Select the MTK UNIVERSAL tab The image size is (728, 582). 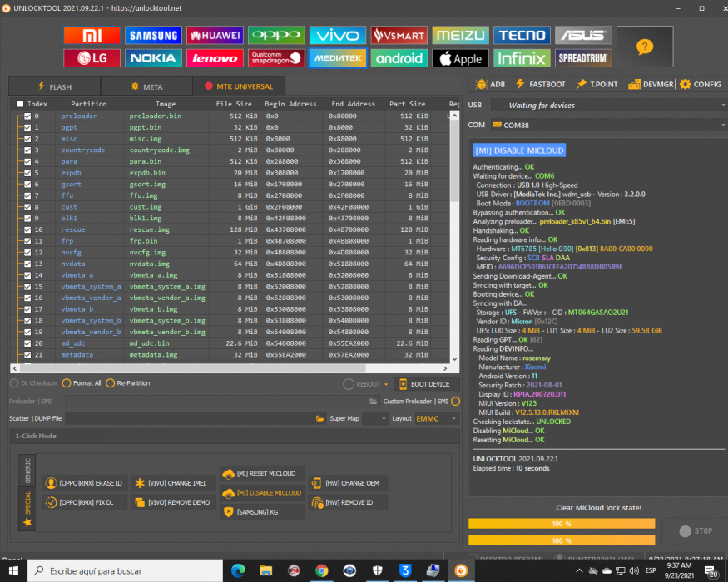[239, 86]
